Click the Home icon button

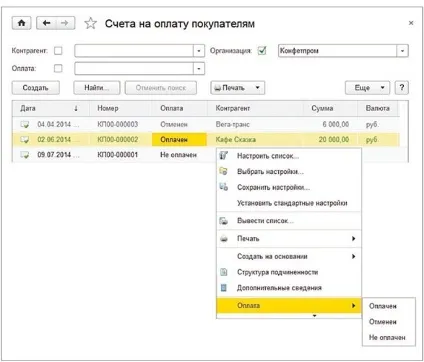pyautogui.click(x=22, y=23)
